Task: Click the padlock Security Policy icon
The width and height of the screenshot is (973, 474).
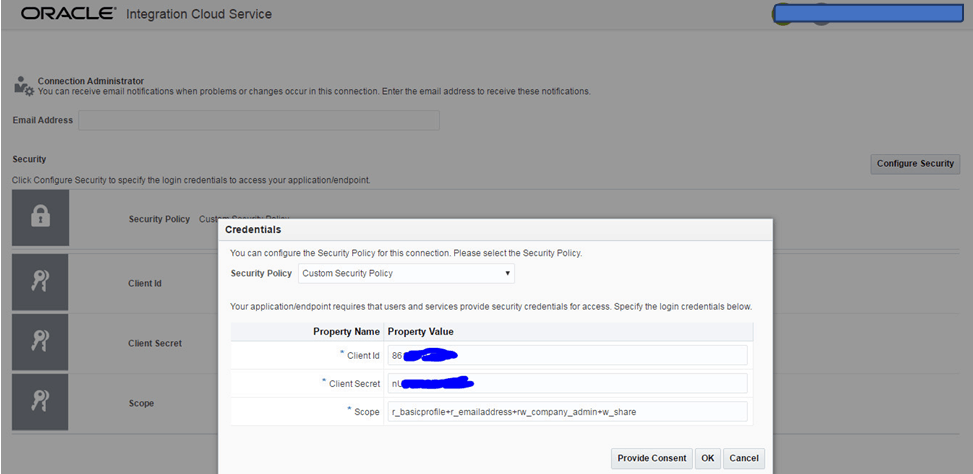Action: click(x=40, y=218)
